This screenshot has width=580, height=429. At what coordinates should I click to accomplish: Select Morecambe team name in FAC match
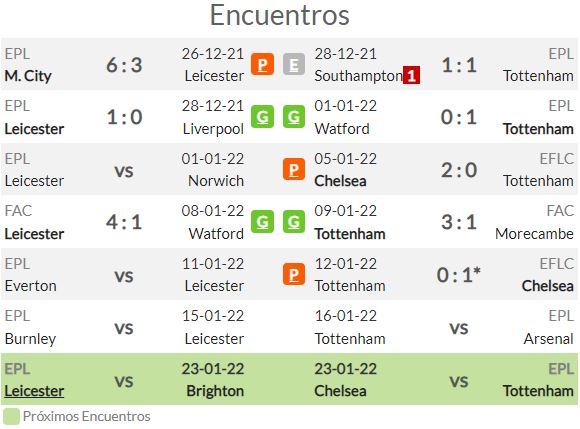(x=534, y=233)
